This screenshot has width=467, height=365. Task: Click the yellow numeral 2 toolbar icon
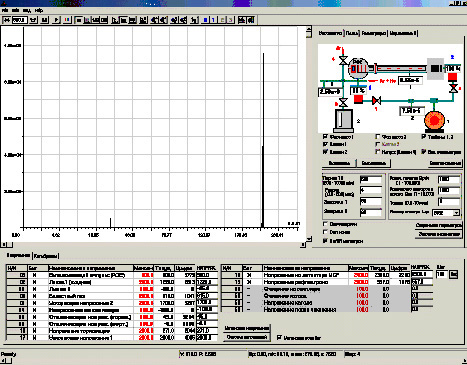click(x=222, y=20)
